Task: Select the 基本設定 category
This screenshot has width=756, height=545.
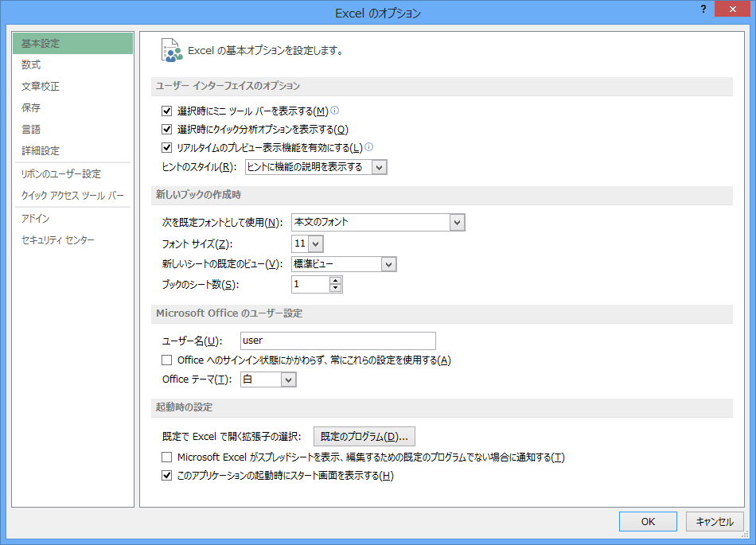Action: point(72,44)
